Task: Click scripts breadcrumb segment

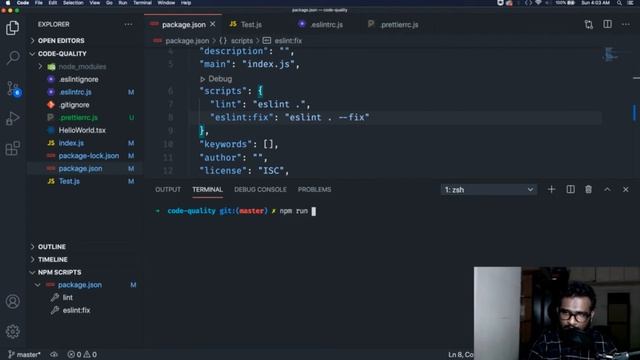Action: click(242, 41)
